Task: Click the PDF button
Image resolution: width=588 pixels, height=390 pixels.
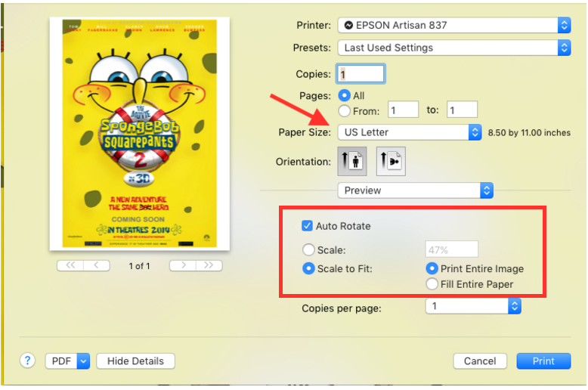Action: pos(61,361)
